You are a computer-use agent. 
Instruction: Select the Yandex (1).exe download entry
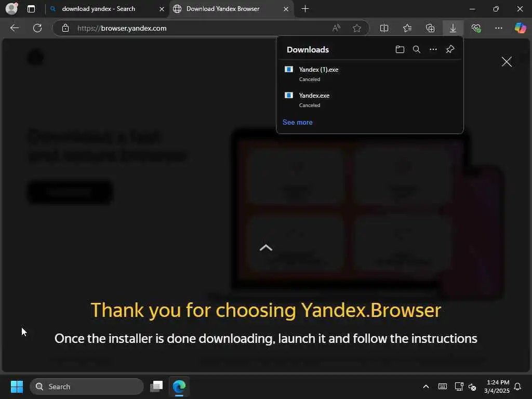pos(370,74)
